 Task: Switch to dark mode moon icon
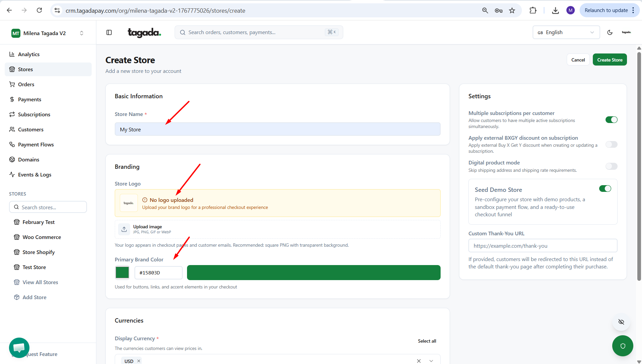tap(610, 32)
